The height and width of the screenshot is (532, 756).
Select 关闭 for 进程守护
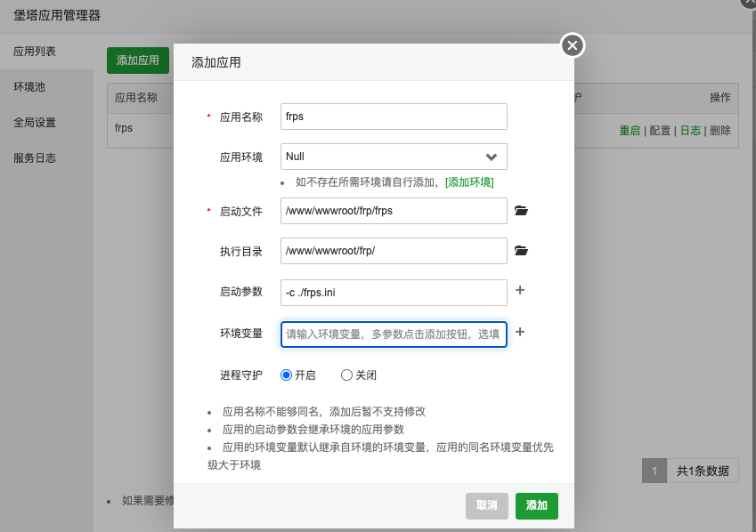[x=347, y=375]
